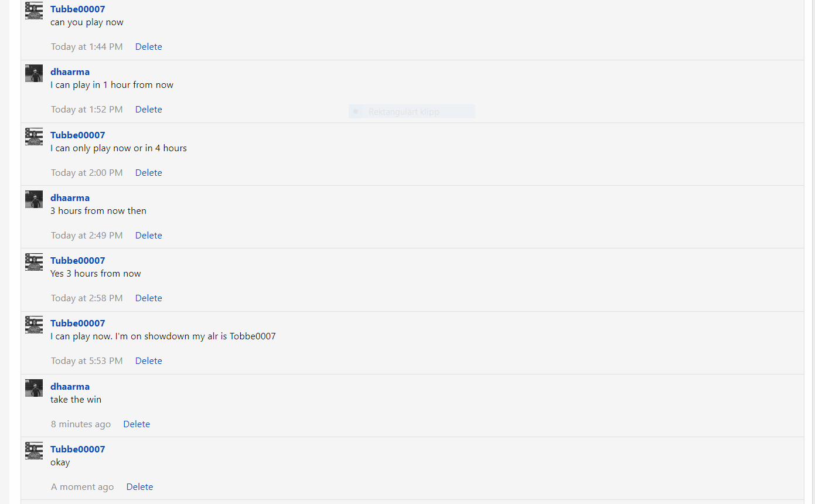
Task: Click Tubbe00007 avatar on 'Yes 3 hours from now'
Action: (x=34, y=262)
